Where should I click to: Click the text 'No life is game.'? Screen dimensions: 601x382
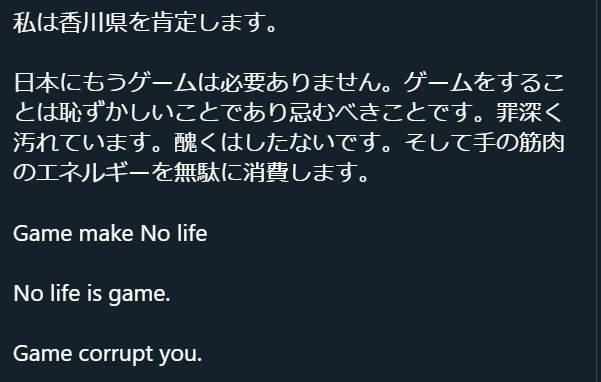click(92, 293)
